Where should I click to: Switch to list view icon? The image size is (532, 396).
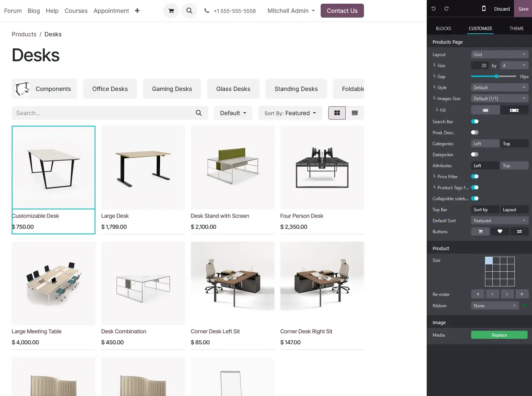(355, 113)
